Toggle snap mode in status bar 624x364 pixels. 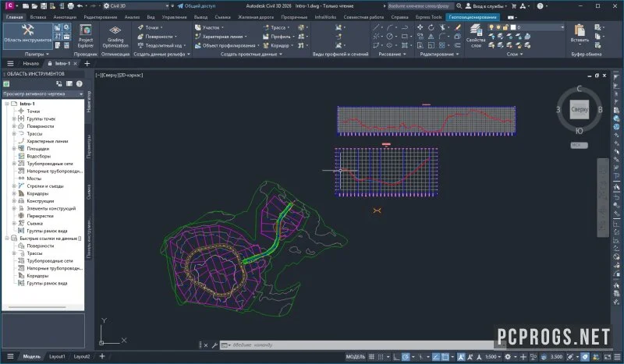(381, 356)
